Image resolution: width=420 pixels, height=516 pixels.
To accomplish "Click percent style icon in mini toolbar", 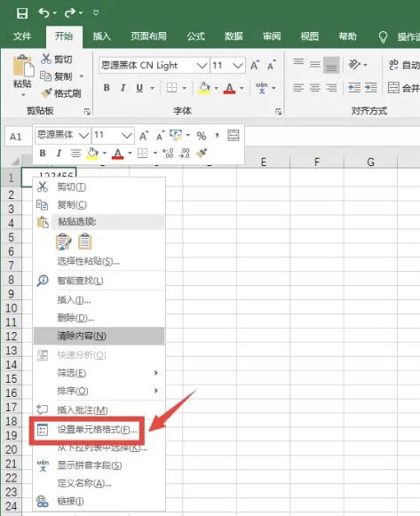I will pos(202,136).
